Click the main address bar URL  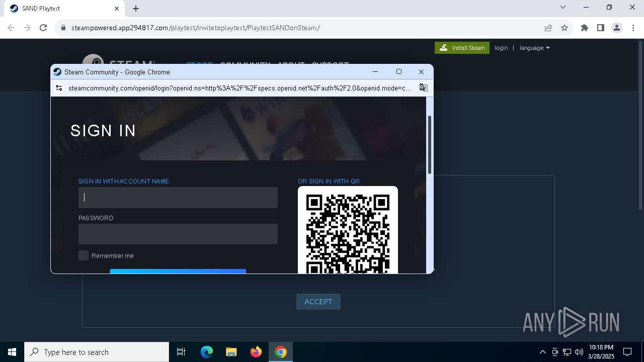pyautogui.click(x=195, y=28)
